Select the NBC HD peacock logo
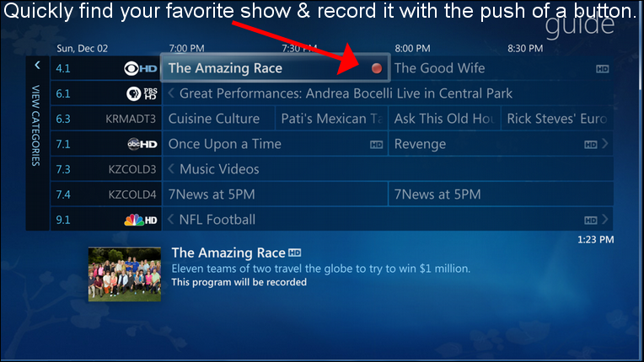The image size is (644, 362). (x=141, y=221)
